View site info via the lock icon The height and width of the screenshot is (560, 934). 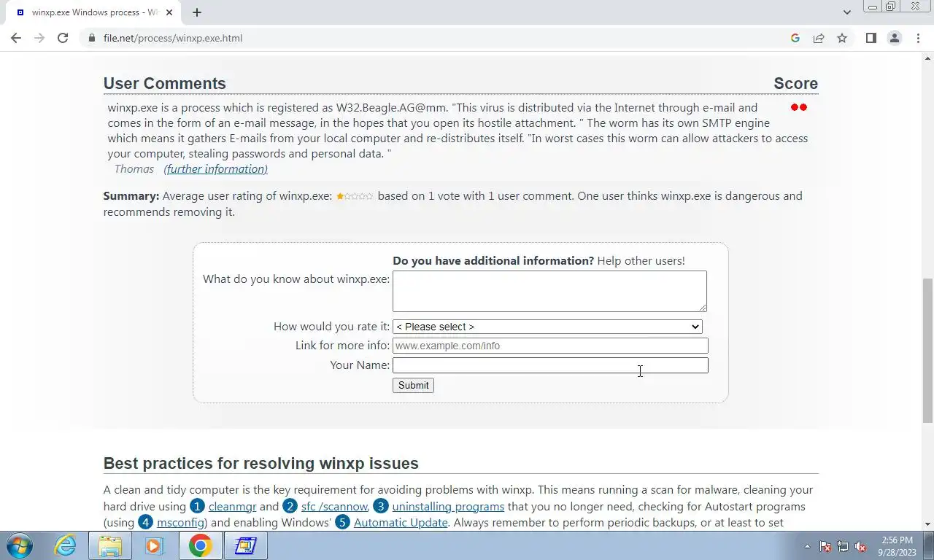91,38
